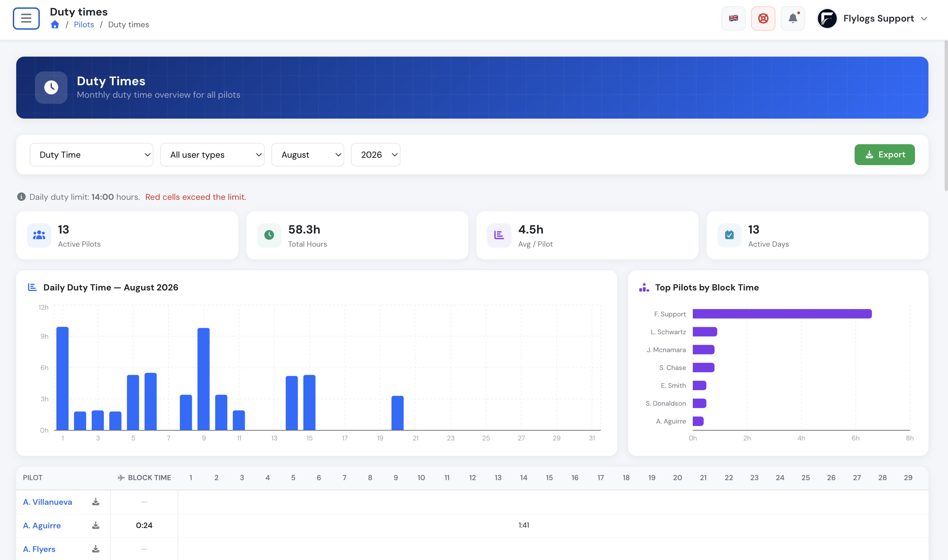Image resolution: width=948 pixels, height=560 pixels.
Task: Open the hamburger sidebar menu
Action: (26, 18)
